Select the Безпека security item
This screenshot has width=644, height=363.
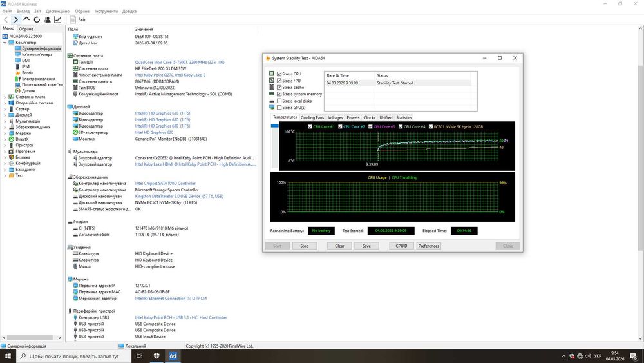pyautogui.click(x=23, y=157)
